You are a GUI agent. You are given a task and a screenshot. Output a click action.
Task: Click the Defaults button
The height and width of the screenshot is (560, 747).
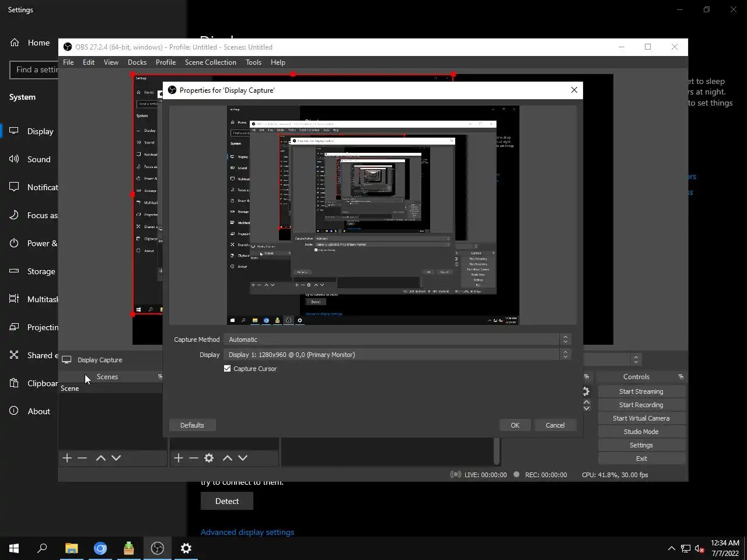pos(192,425)
